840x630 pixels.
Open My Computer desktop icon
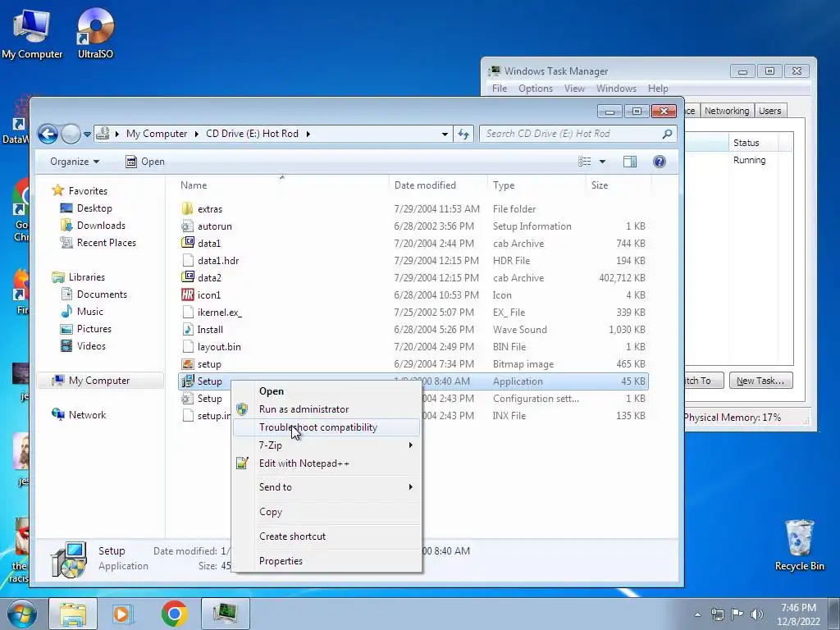pyautogui.click(x=32, y=34)
